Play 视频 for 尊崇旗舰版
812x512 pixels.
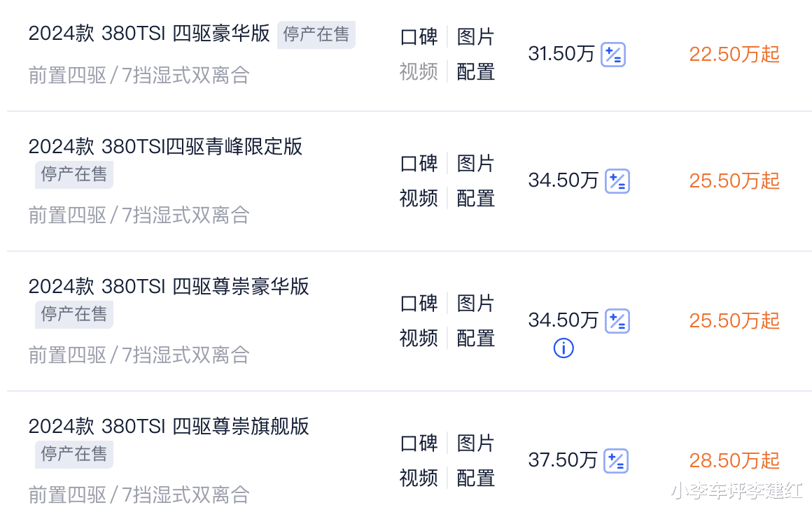(x=419, y=478)
